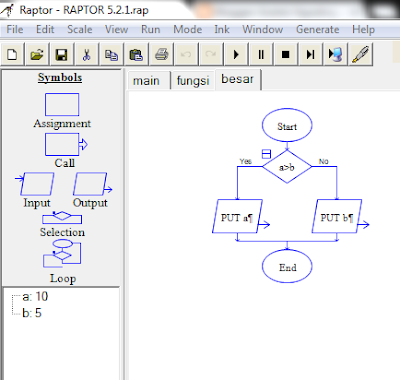Toggle the ink pen tool icon

(360, 54)
